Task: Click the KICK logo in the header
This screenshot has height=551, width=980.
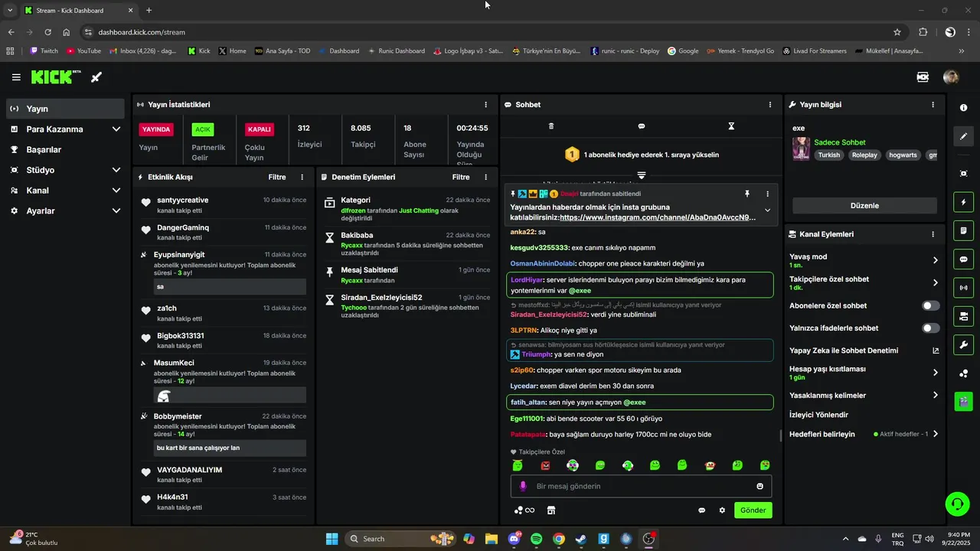Action: [56, 77]
